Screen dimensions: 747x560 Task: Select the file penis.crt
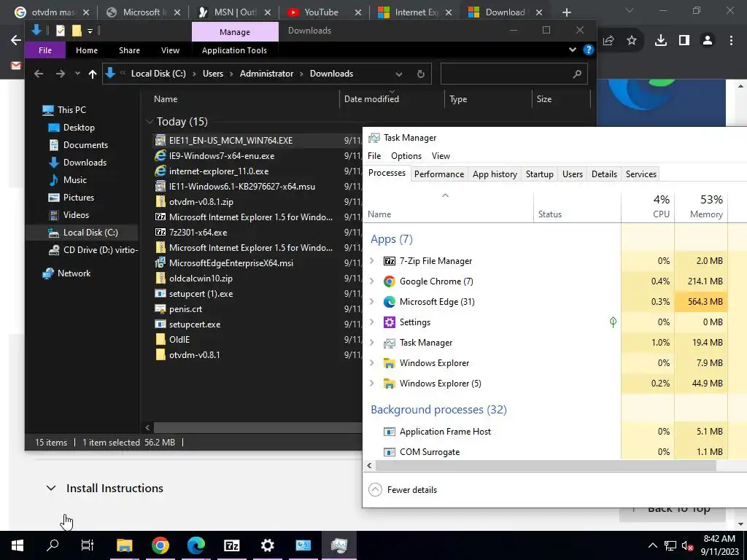coord(185,309)
